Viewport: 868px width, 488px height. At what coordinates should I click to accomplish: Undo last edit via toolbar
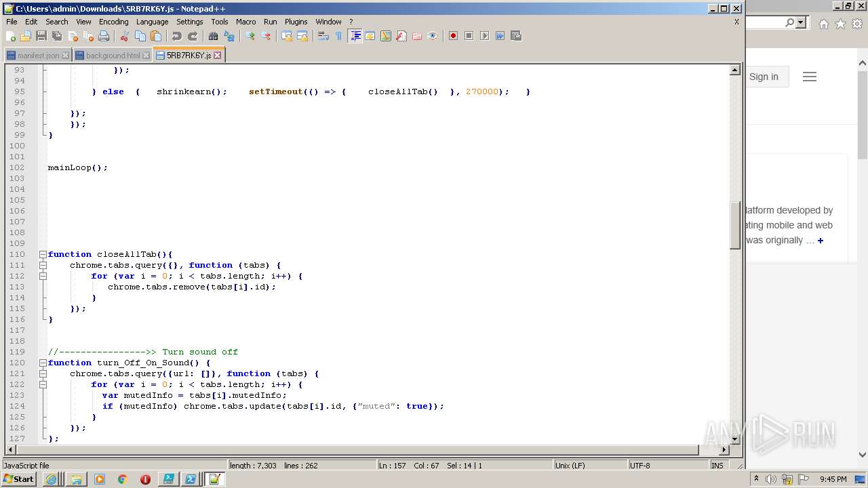177,36
